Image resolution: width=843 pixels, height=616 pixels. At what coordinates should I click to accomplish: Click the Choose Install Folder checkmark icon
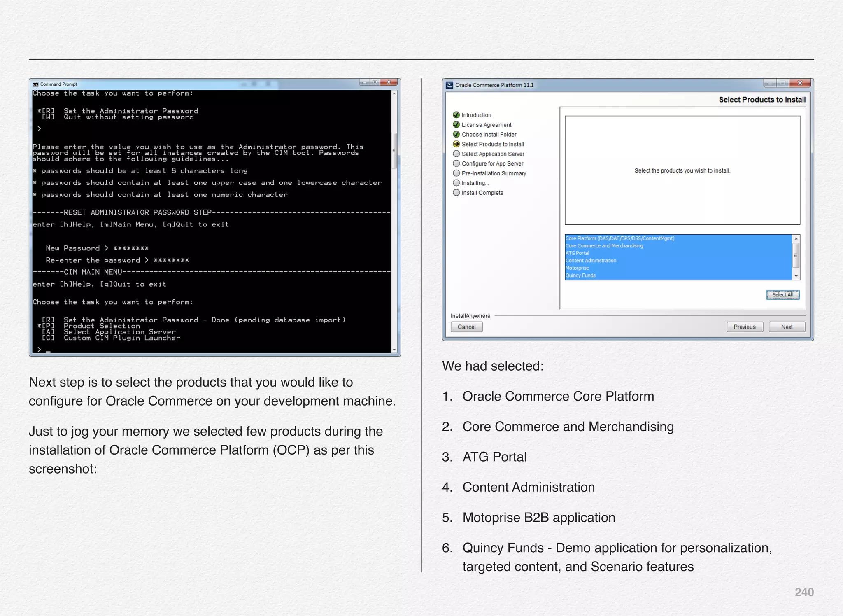(456, 134)
